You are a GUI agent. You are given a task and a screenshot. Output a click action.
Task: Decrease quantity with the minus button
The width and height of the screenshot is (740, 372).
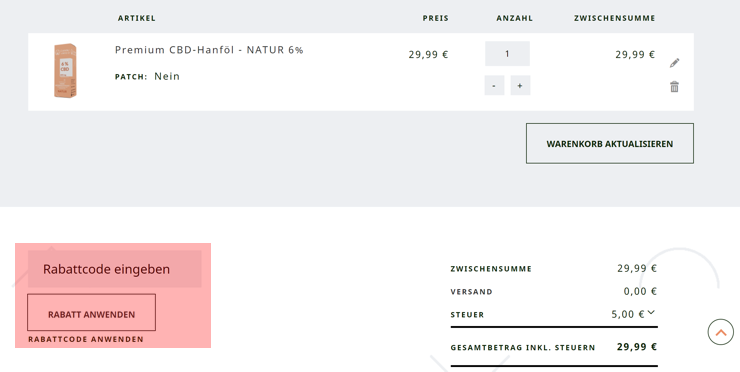coord(494,85)
